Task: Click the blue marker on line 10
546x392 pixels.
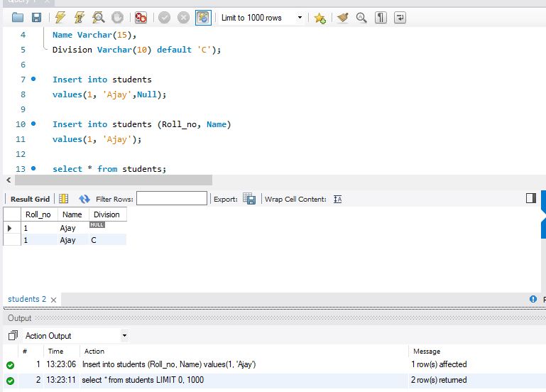Action: coord(33,124)
